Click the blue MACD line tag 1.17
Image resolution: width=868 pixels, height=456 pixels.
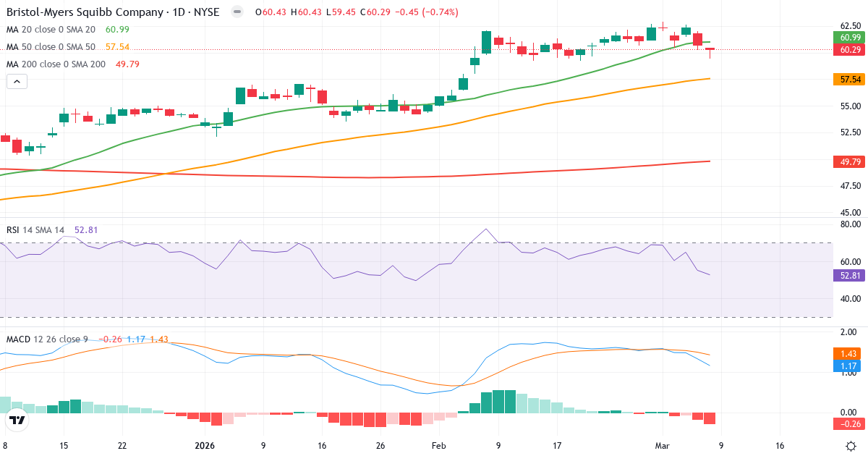pyautogui.click(x=848, y=366)
